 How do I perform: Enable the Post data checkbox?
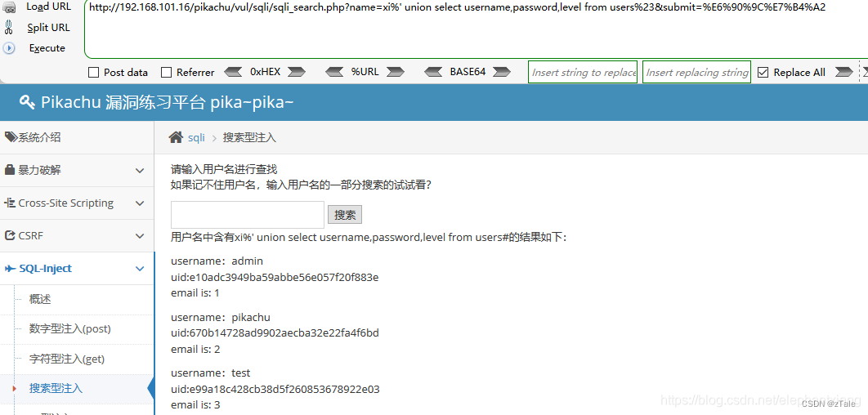tap(94, 72)
